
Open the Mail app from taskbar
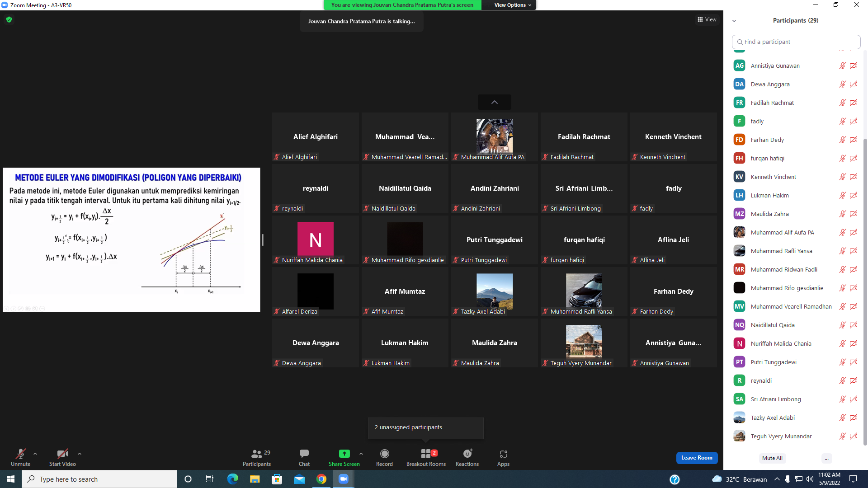(x=299, y=479)
